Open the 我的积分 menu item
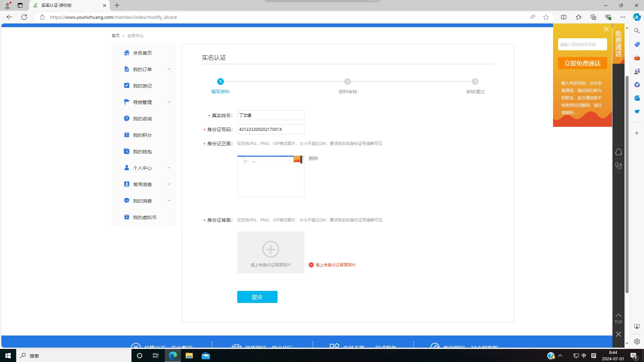 [x=142, y=135]
